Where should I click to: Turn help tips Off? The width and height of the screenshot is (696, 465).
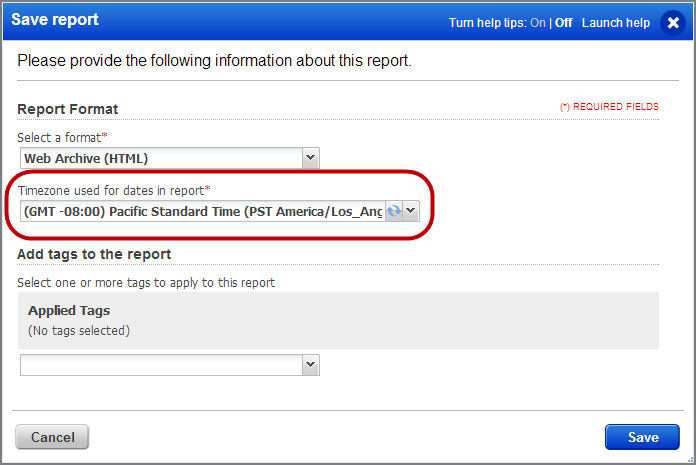tap(563, 23)
